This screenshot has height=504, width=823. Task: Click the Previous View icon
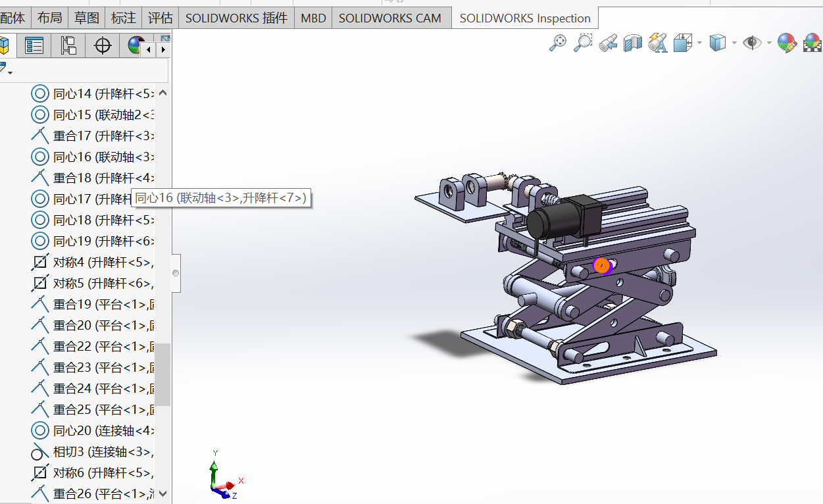click(x=608, y=43)
